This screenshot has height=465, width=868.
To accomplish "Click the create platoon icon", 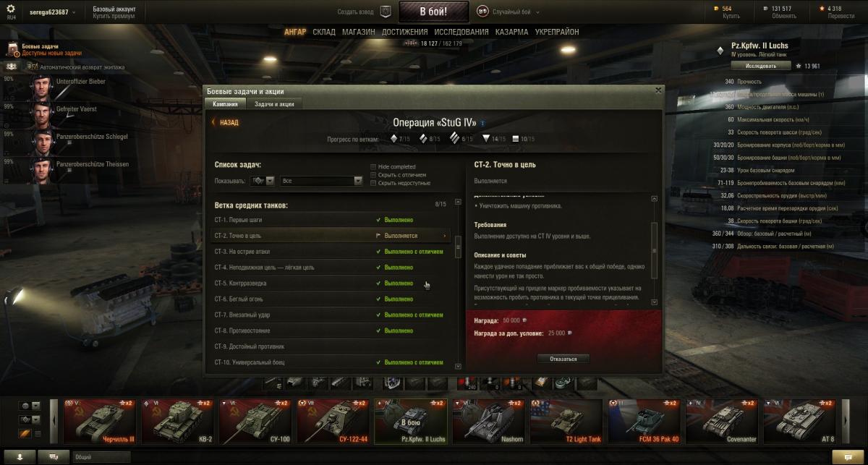I will 386,12.
